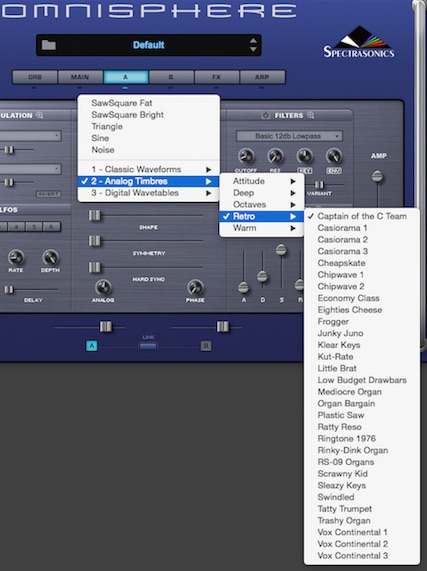Image resolution: width=427 pixels, height=571 pixels.
Task: Switch to the MAIN tab
Action: (x=80, y=77)
